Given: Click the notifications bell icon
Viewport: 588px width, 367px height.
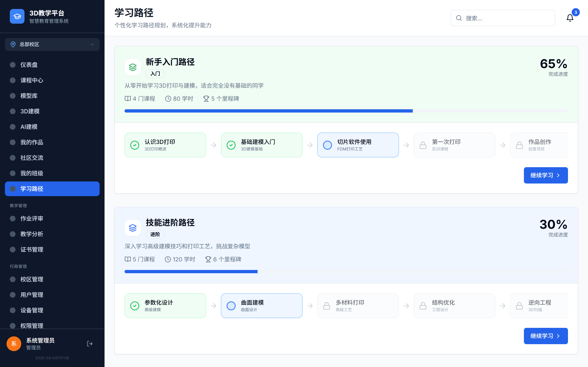Looking at the screenshot, I should (x=570, y=18).
